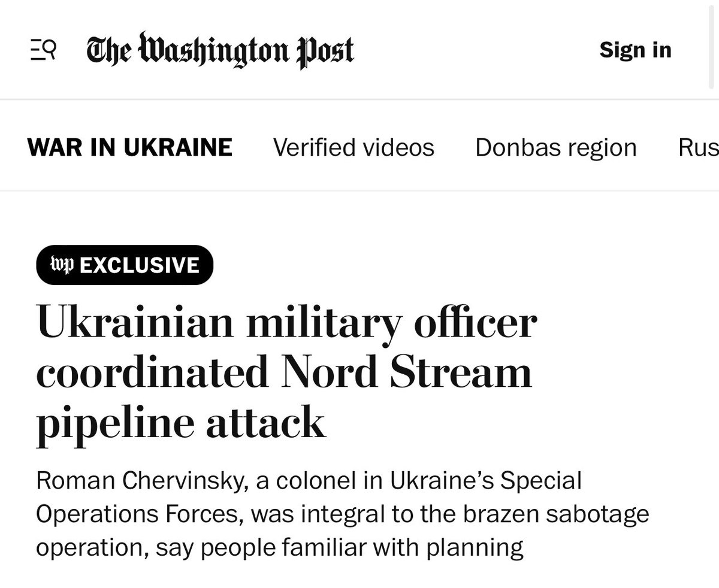
Task: Click the small wp logo in Exclusive badge
Action: pyautogui.click(x=61, y=265)
